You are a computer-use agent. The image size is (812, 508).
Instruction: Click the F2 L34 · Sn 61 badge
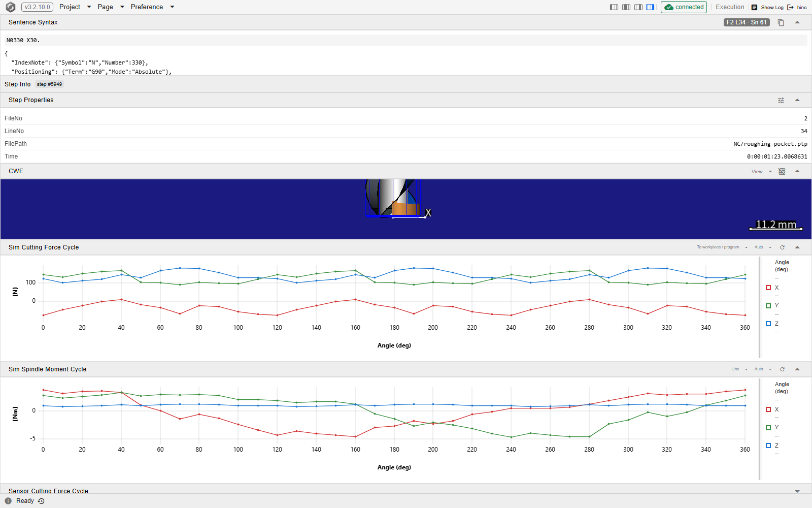[747, 22]
